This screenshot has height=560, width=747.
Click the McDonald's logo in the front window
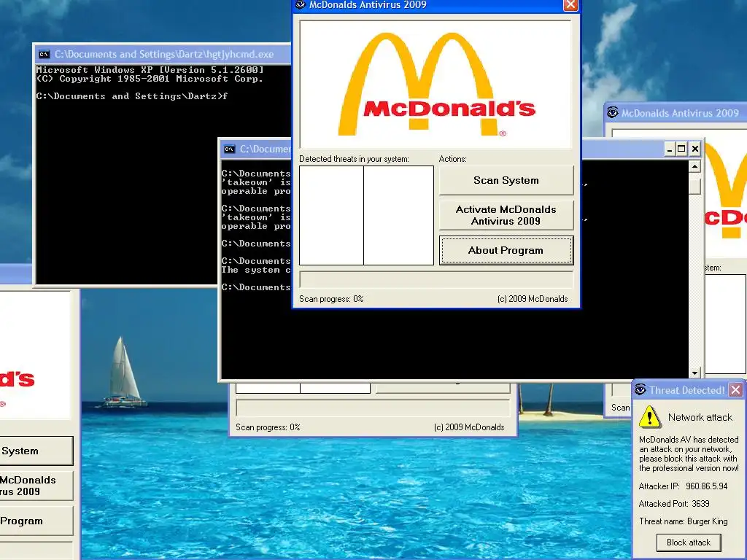tap(436, 85)
